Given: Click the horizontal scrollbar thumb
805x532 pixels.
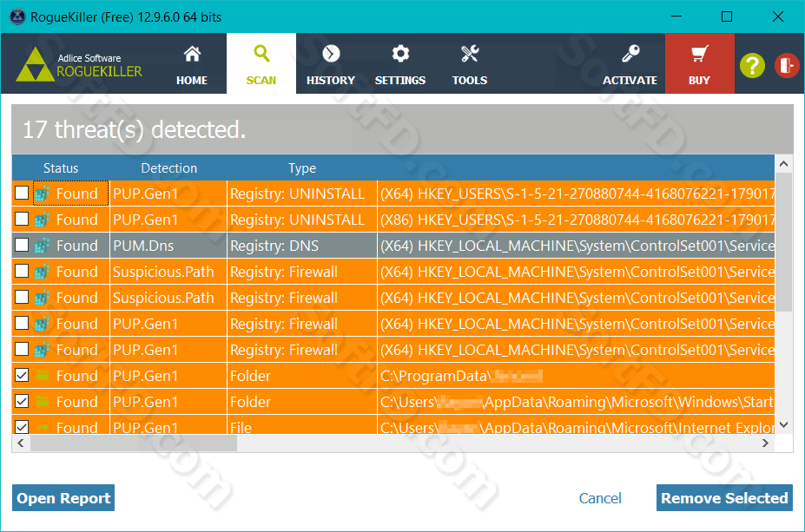Looking at the screenshot, I should click(134, 443).
